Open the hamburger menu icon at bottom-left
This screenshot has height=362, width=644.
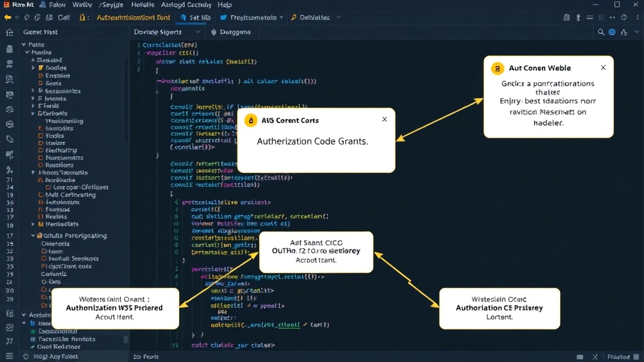coord(9,356)
